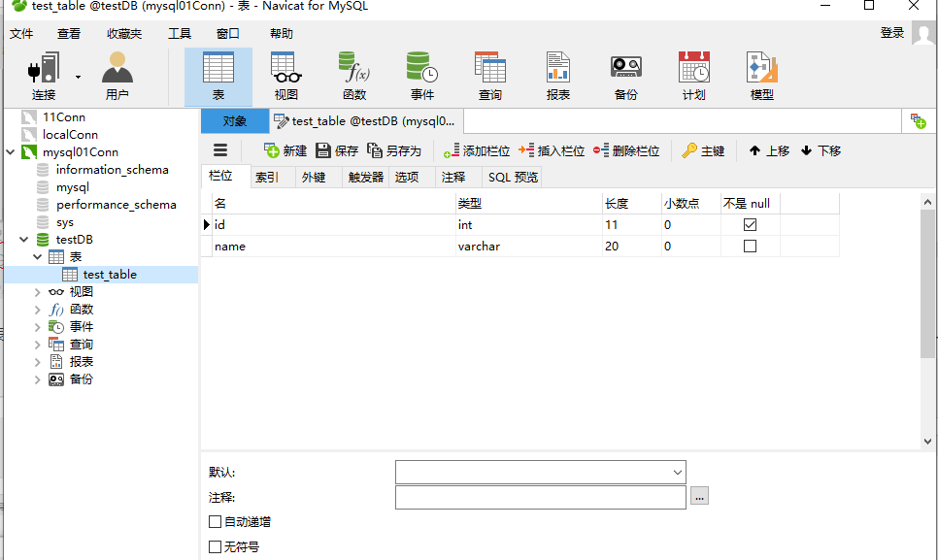Click the user avatar icon next to 登录
The width and height of the screenshot is (938, 560).
(923, 33)
